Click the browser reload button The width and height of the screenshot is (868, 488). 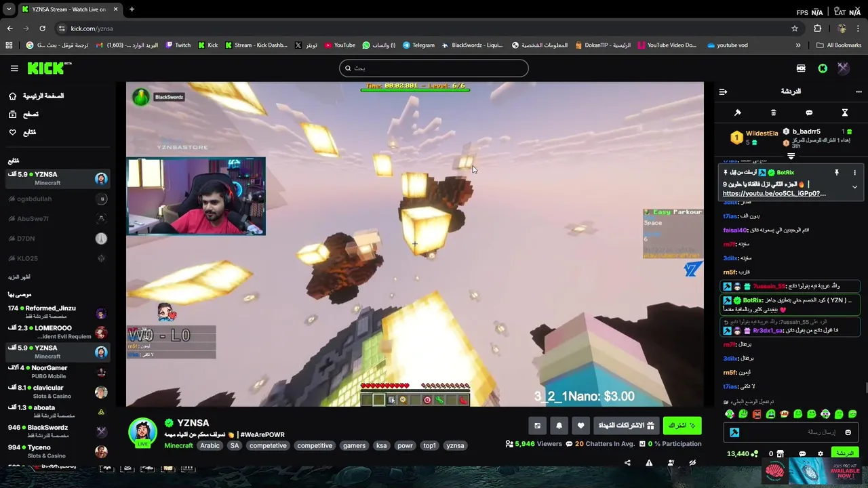pos(42,28)
